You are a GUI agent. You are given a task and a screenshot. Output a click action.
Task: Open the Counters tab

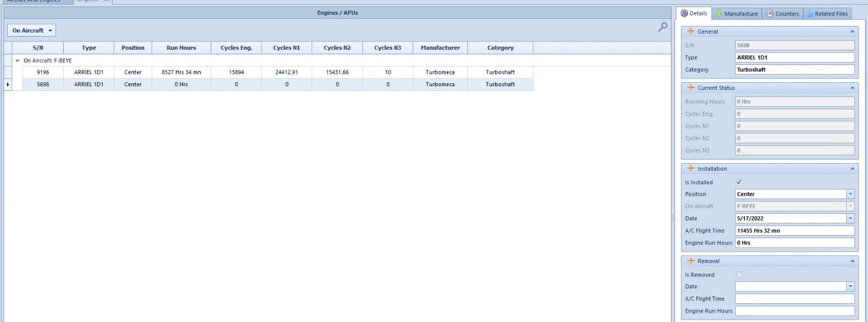783,14
